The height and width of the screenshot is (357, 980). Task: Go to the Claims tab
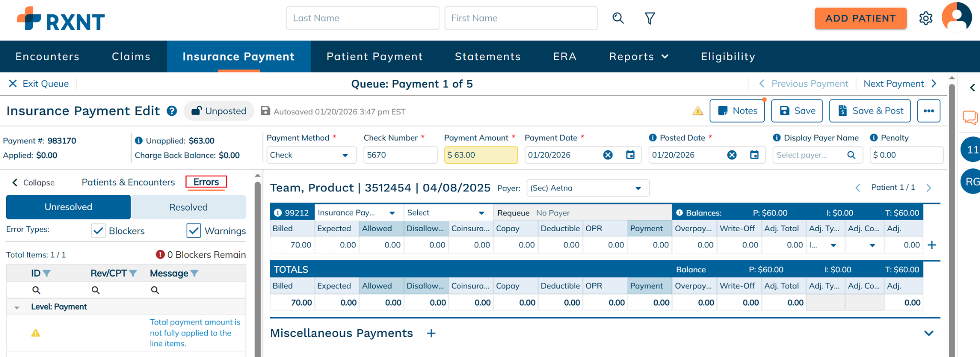131,56
